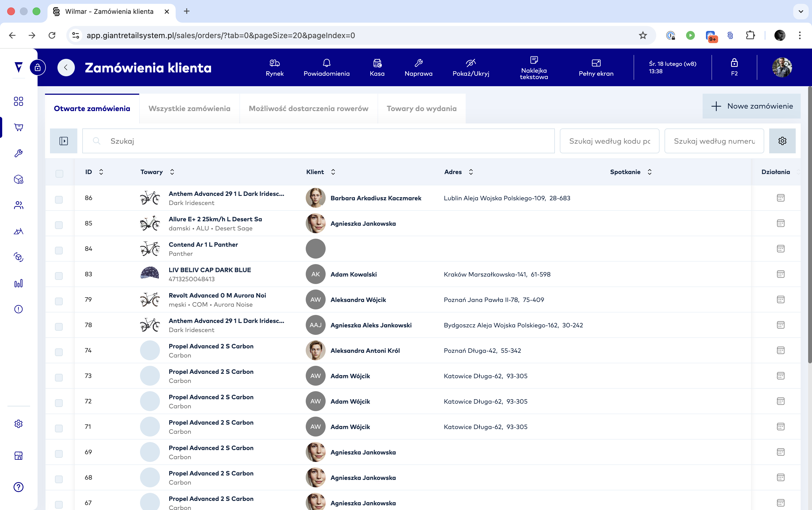Sort the table by Klient column

333,172
